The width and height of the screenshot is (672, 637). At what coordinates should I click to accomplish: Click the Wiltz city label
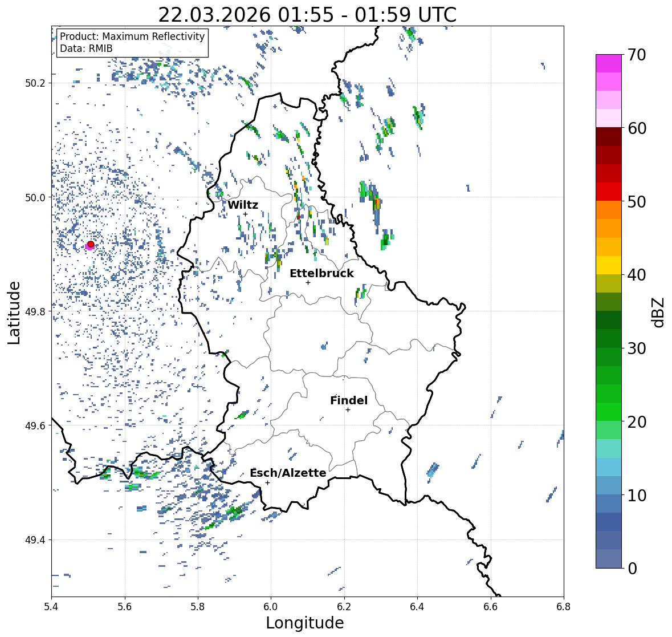click(x=243, y=205)
